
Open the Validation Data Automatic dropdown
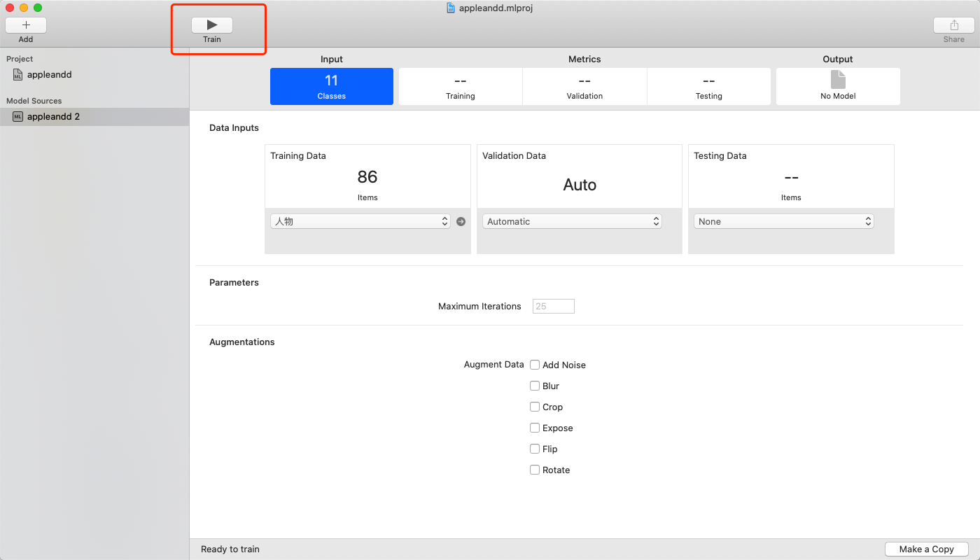[572, 221]
